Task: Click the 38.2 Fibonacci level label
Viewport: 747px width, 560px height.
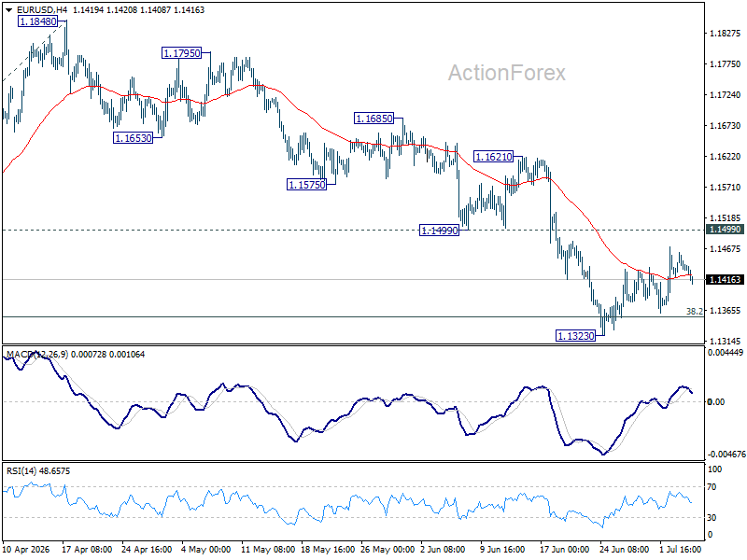Action: (x=694, y=312)
